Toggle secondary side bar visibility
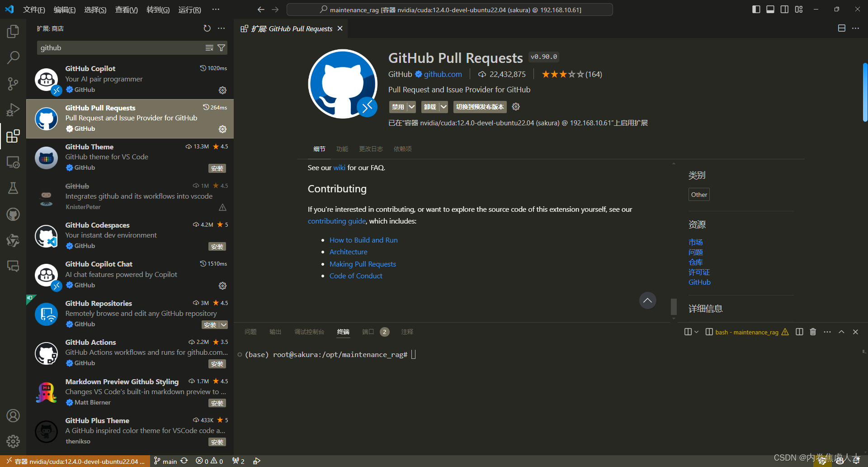The image size is (868, 467). [x=784, y=10]
